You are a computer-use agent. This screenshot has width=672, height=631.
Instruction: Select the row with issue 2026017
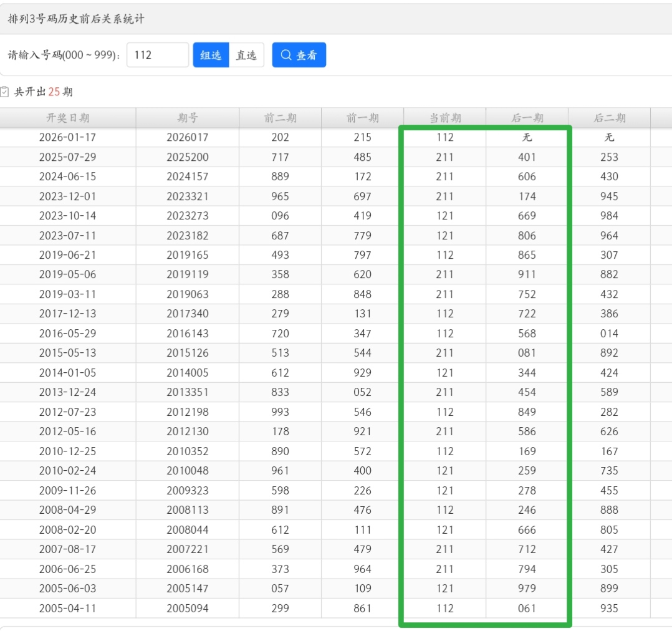pos(188,137)
